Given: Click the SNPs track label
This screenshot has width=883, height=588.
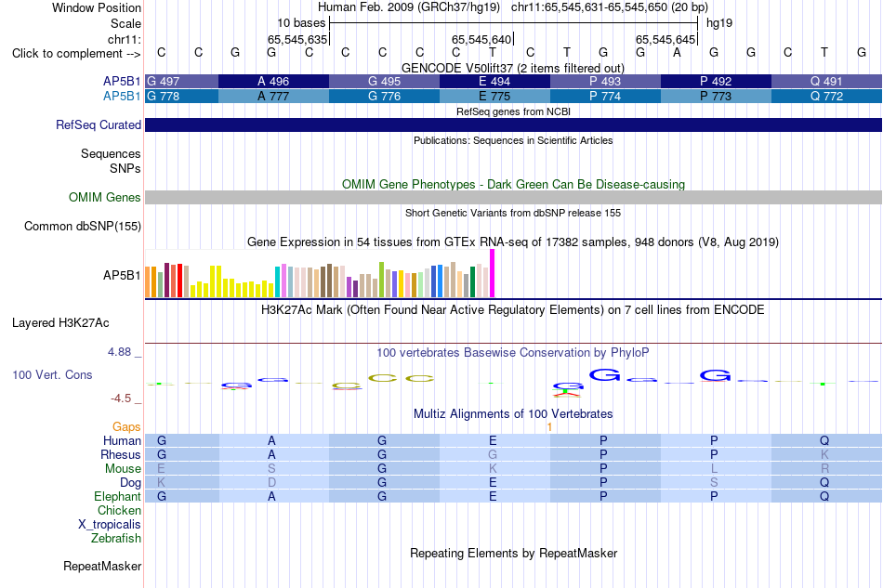Looking at the screenshot, I should point(125,168).
